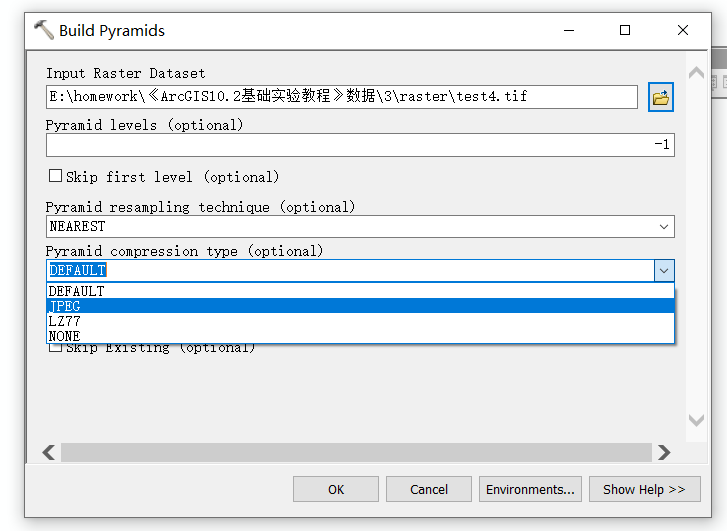Click the Pyramid levels field showing -1
Image resolution: width=727 pixels, height=531 pixels.
click(x=360, y=145)
